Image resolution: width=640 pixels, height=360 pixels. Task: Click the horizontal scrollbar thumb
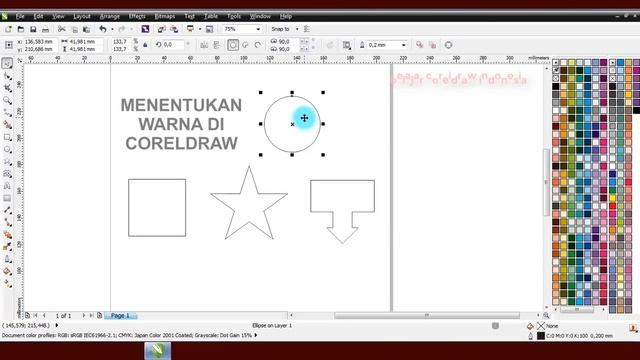pos(427,316)
